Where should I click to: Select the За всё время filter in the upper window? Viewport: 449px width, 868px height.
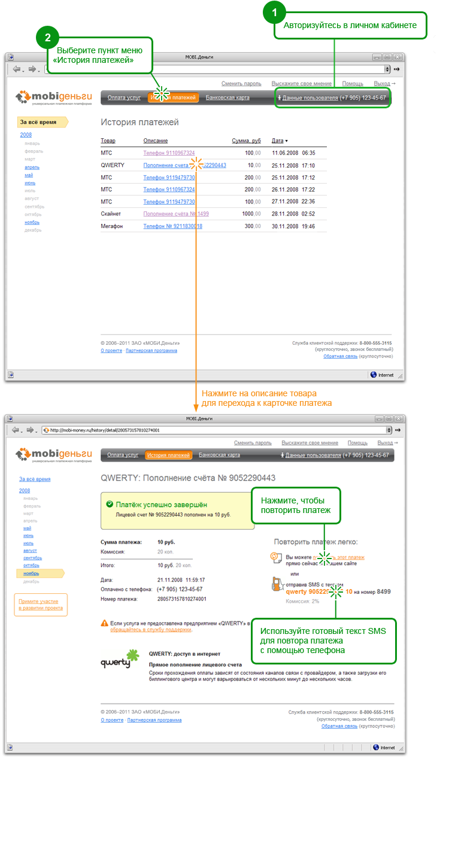43,122
